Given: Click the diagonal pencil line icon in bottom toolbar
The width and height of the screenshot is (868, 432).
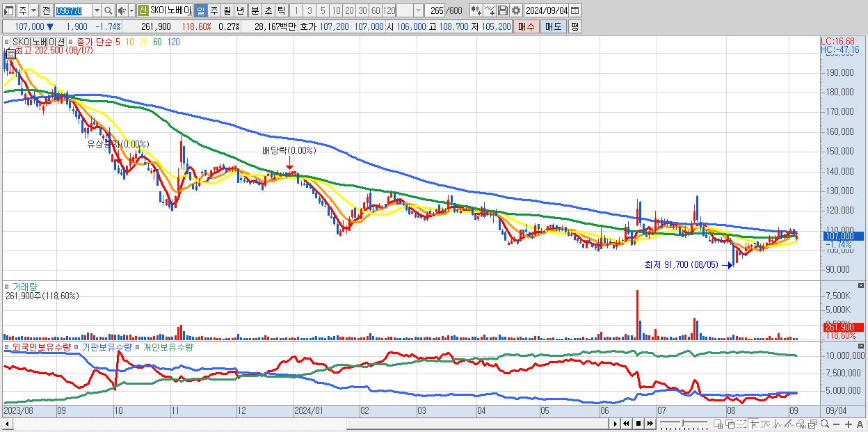Looking at the screenshot, I should tap(789, 424).
